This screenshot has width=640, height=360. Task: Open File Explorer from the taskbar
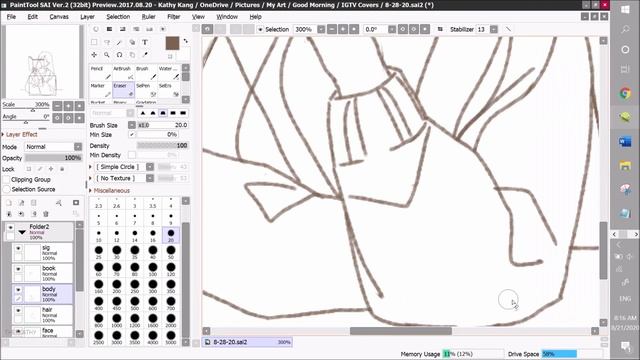[x=625, y=166]
